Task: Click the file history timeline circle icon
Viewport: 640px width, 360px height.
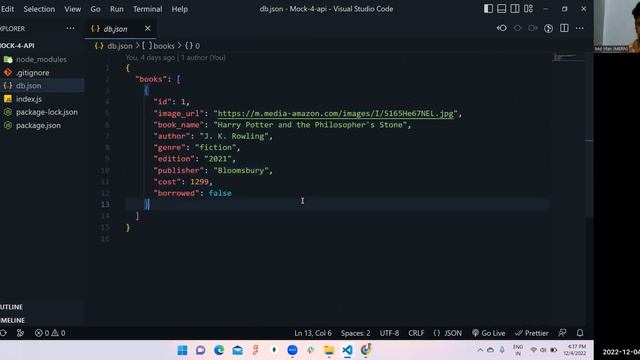Action: coord(549,28)
